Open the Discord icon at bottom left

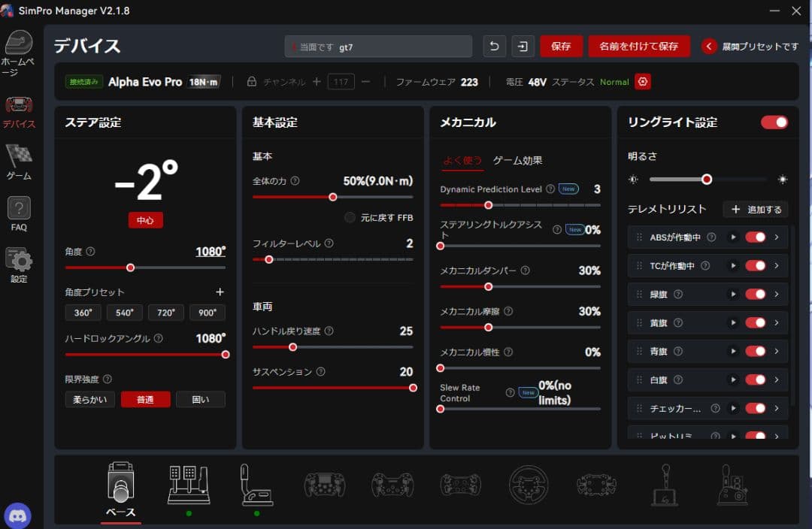[x=17, y=515]
